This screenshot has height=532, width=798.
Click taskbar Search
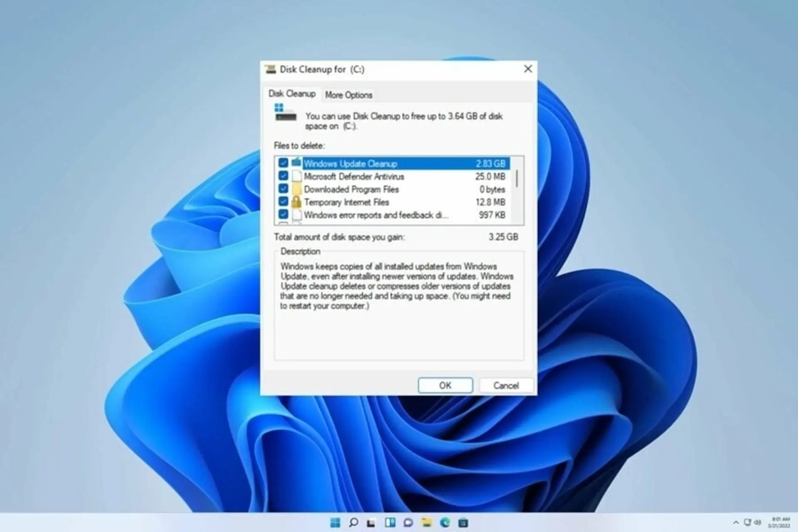tap(353, 522)
